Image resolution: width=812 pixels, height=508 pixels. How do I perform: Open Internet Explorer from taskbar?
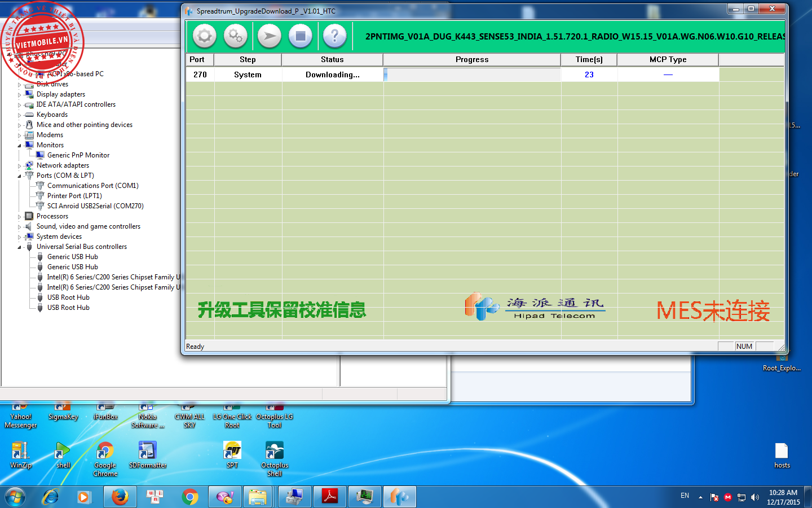click(x=50, y=497)
